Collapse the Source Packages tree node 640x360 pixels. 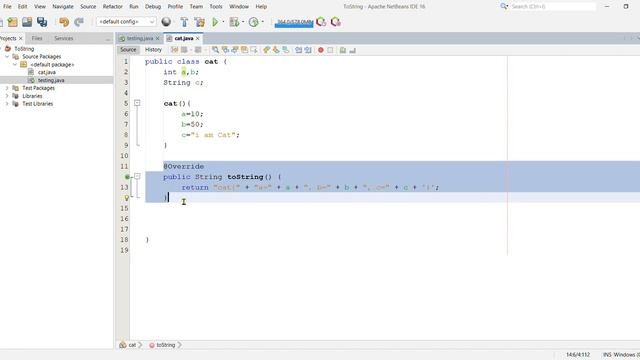[x=7, y=56]
